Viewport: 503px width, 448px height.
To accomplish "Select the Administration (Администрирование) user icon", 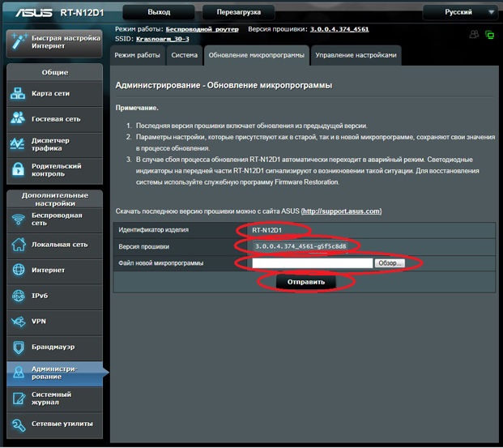I will 19,373.
